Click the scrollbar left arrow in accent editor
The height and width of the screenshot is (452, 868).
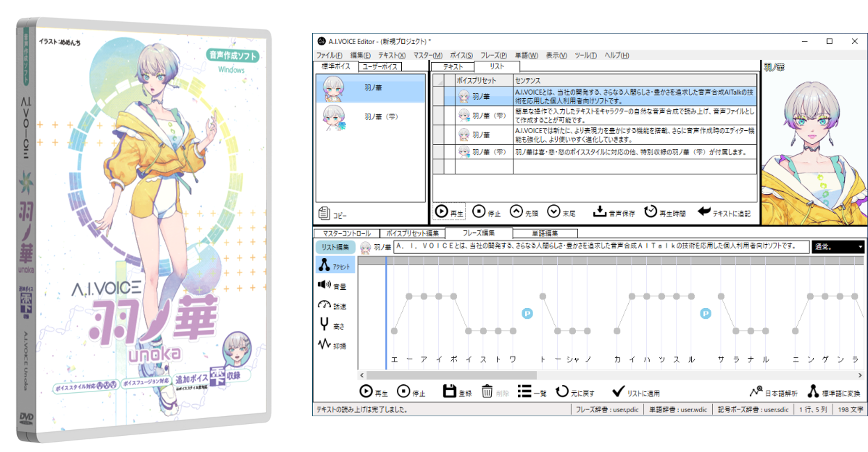point(362,375)
